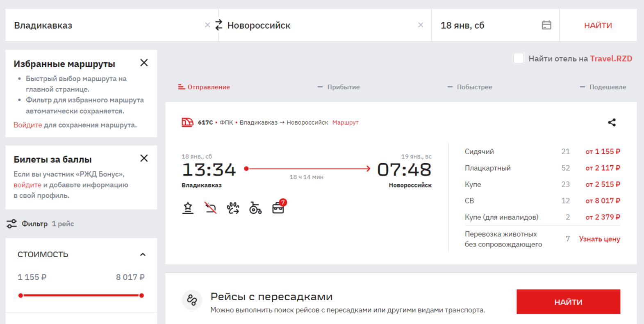Click the star rating train icon
644x324 pixels.
point(188,208)
